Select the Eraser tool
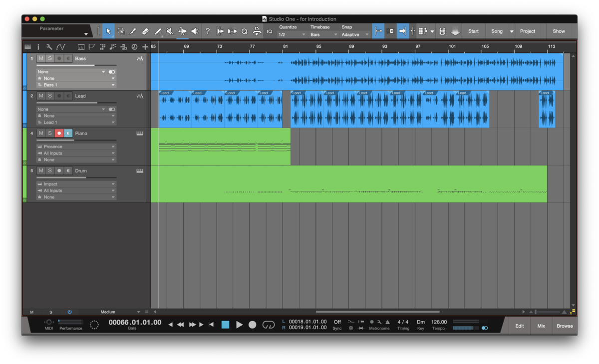Viewport: 599px width, 364px height. pyautogui.click(x=145, y=31)
